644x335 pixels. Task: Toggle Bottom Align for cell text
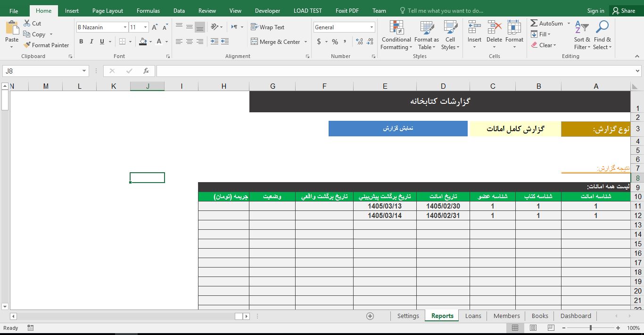click(x=200, y=27)
